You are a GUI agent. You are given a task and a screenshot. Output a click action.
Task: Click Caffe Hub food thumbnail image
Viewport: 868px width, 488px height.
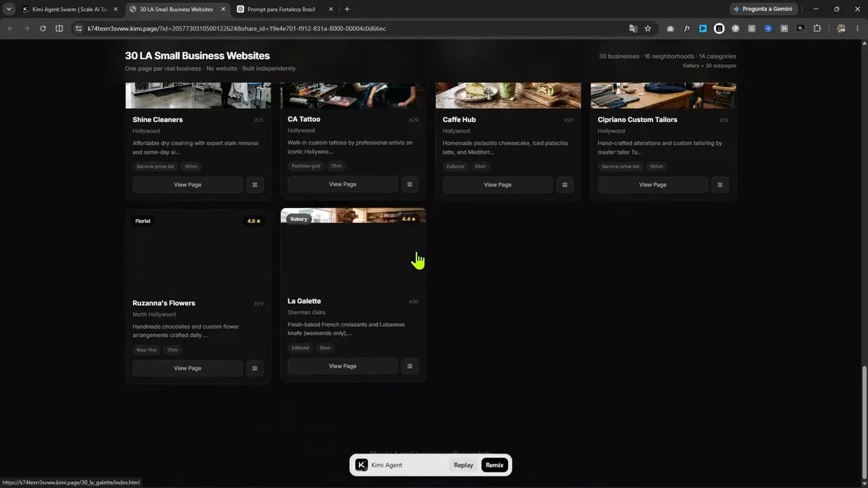(x=508, y=96)
